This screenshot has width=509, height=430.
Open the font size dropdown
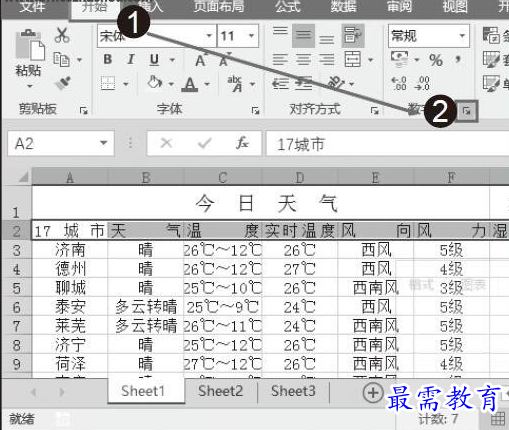[252, 36]
